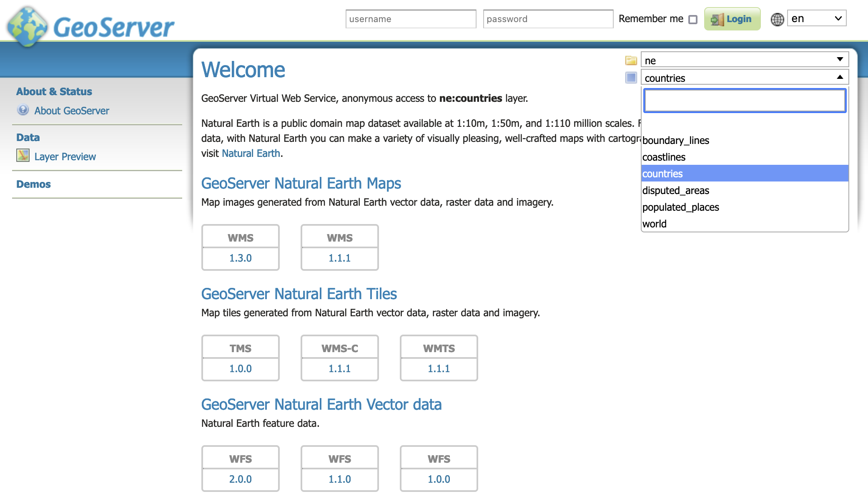Click the blue layer square icon
The width and height of the screenshot is (868, 499).
pos(631,78)
